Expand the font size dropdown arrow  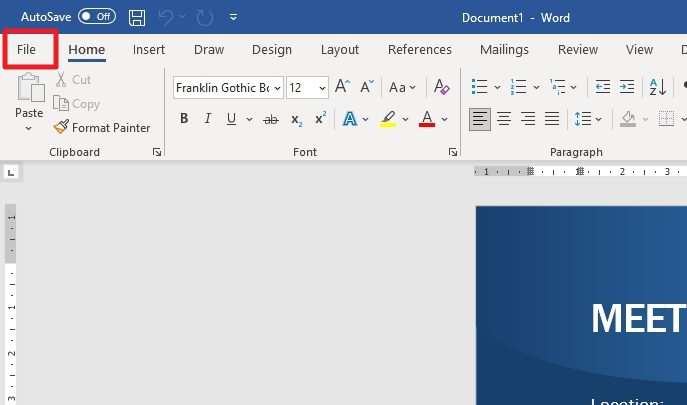point(322,88)
